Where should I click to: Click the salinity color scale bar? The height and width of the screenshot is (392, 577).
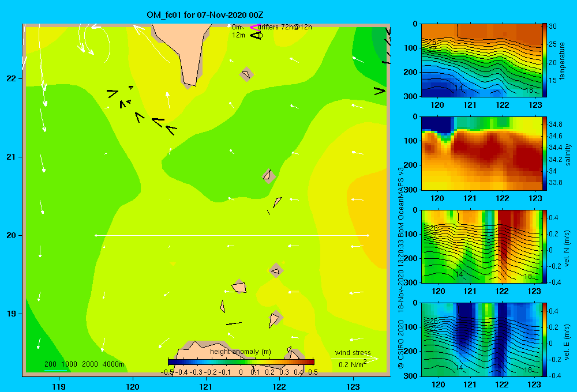544,154
